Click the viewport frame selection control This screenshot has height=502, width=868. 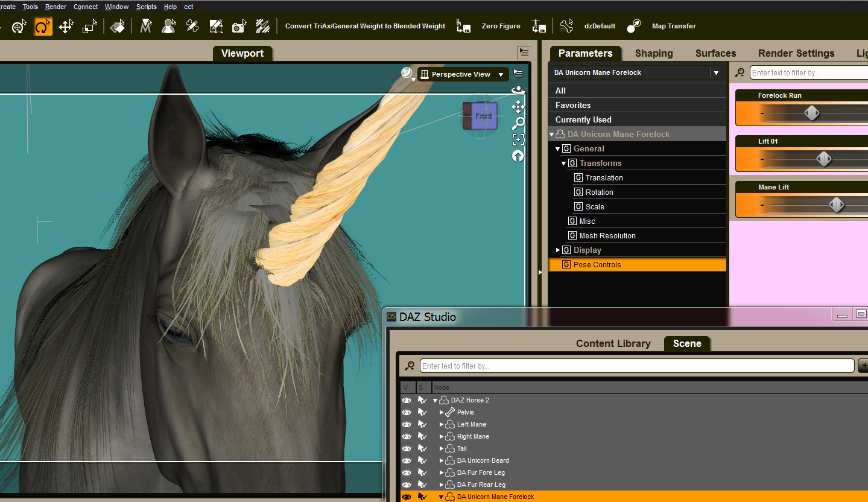(x=518, y=140)
